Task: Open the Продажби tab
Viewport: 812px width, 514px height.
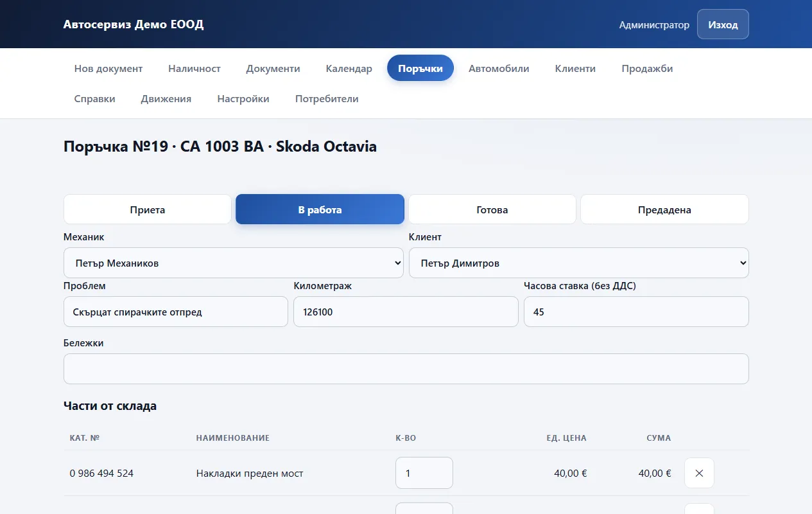Action: (x=647, y=68)
